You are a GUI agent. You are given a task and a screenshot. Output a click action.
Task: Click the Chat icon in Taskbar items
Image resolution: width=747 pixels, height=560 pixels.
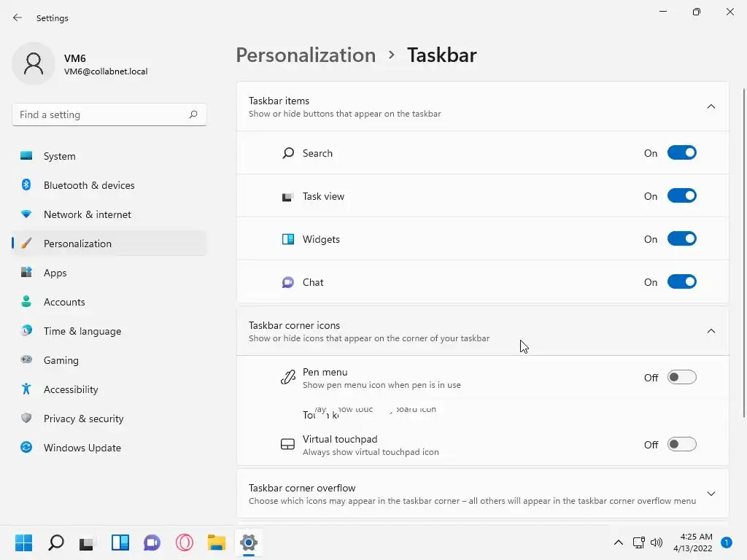click(x=287, y=282)
